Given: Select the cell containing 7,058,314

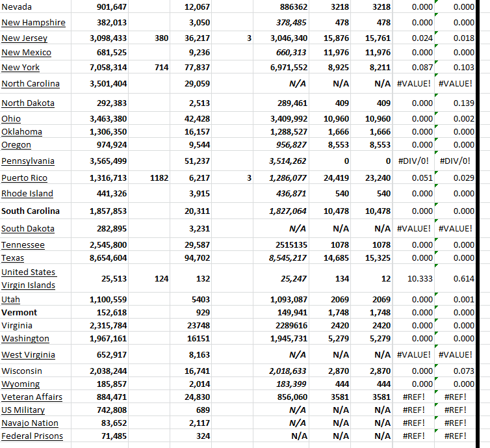Looking at the screenshot, I should [108, 68].
